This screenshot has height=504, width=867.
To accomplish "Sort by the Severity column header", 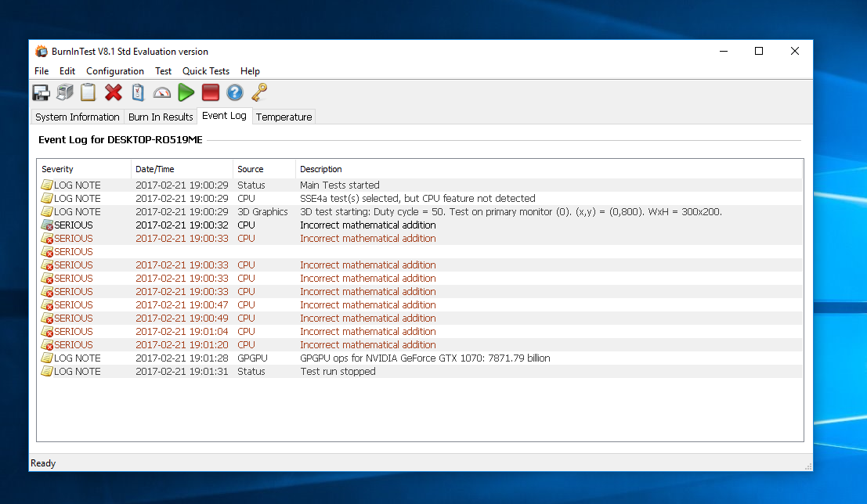I will 84,169.
